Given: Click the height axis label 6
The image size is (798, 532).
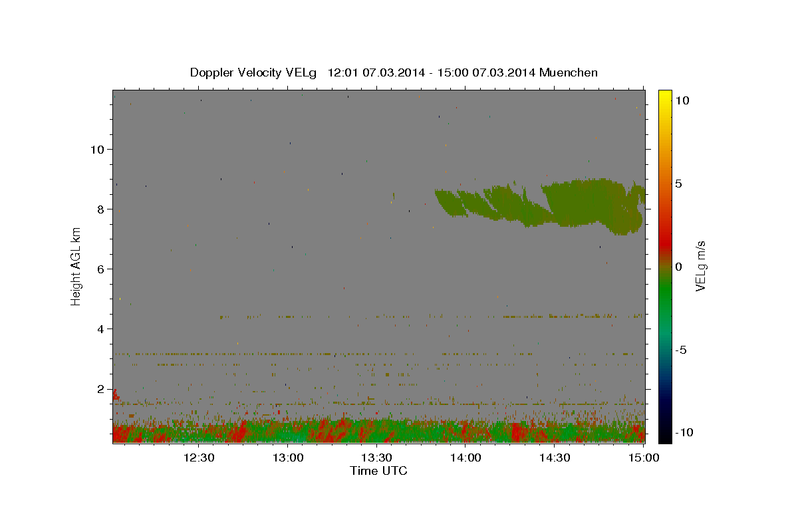Looking at the screenshot, I should [100, 269].
